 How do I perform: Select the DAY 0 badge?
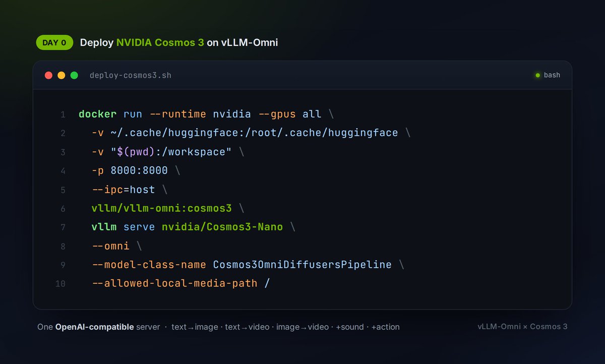[54, 43]
